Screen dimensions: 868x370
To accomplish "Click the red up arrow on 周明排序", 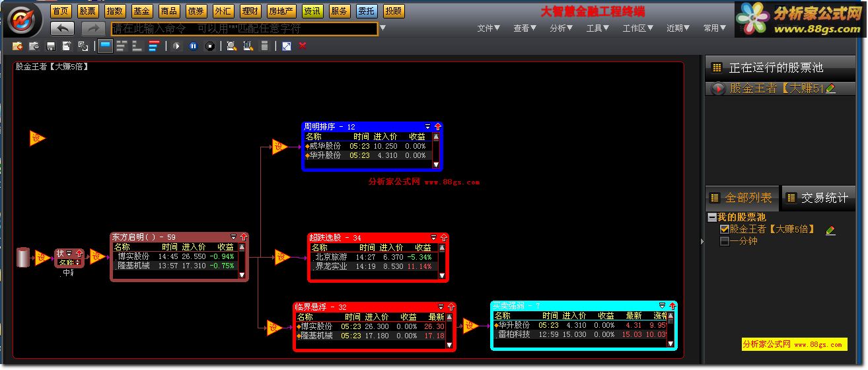I will coord(437,126).
